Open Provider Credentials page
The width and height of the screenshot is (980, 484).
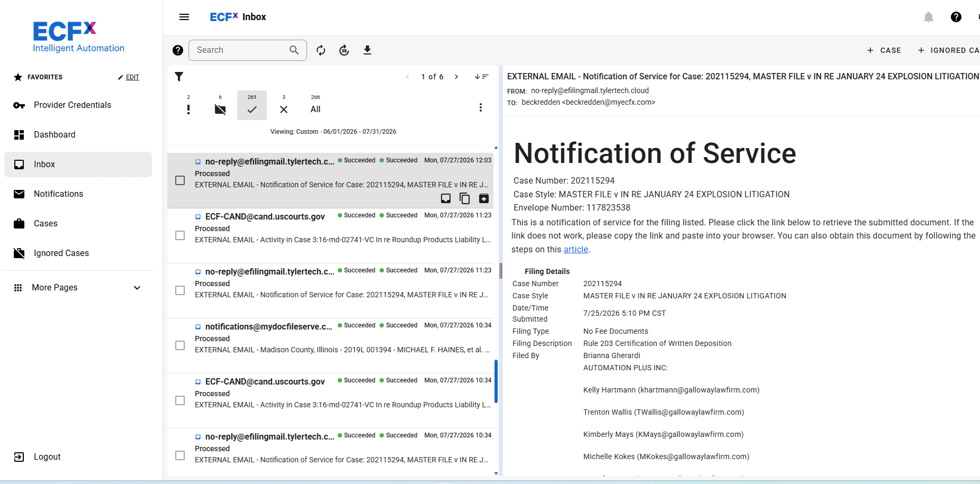pyautogui.click(x=78, y=105)
